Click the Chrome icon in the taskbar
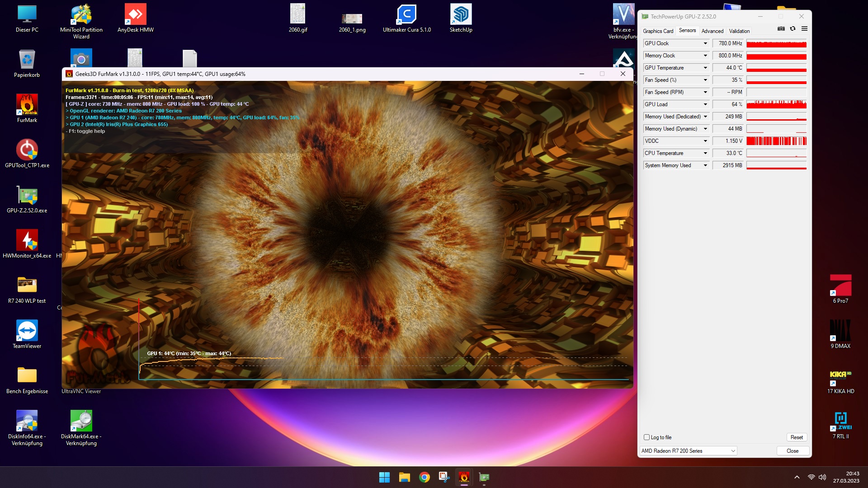Screen dimensions: 868x488 pos(424,477)
